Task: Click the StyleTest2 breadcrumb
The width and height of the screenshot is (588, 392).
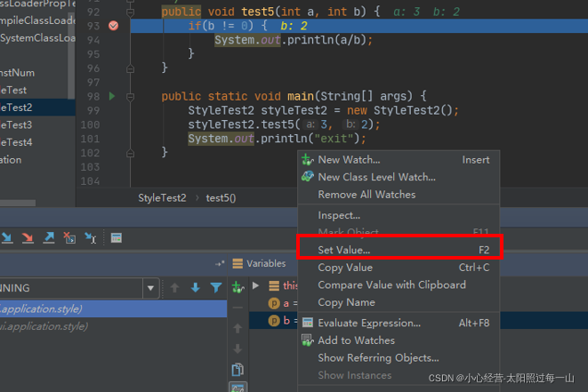Action: tap(162, 198)
